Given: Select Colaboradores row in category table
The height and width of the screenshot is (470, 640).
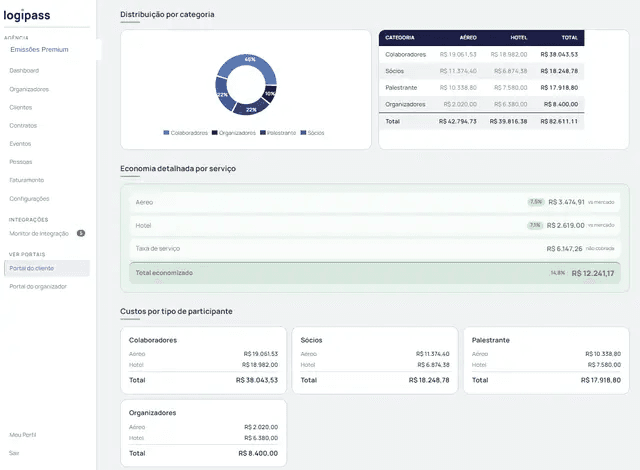Looking at the screenshot, I should [482, 54].
